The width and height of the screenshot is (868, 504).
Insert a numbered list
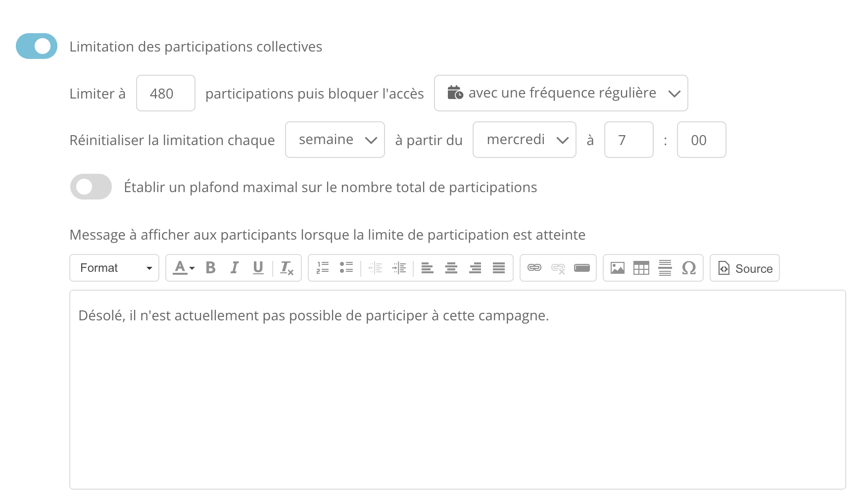click(x=322, y=268)
